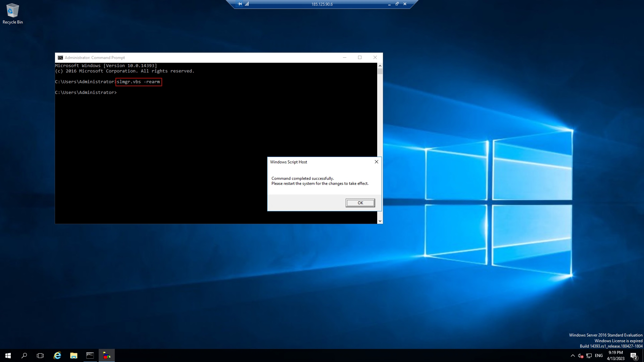Click the last 'C:\Users\Administrator>' prompt line
This screenshot has height=362, width=644.
pos(86,93)
